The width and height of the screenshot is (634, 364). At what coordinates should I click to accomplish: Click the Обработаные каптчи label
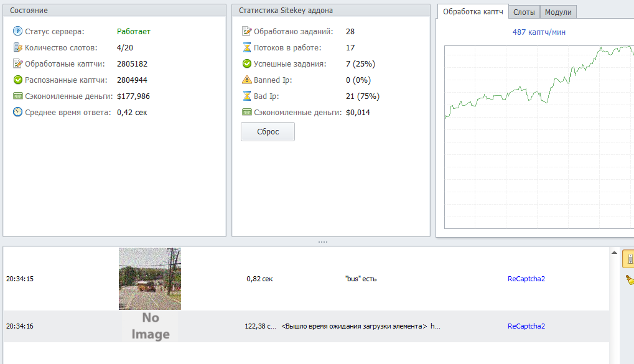pyautogui.click(x=65, y=63)
